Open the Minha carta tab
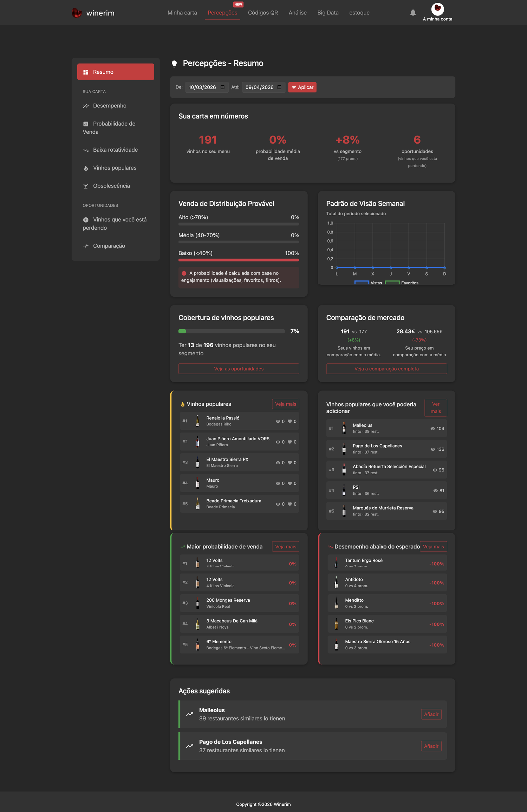The width and height of the screenshot is (527, 812). coord(182,13)
